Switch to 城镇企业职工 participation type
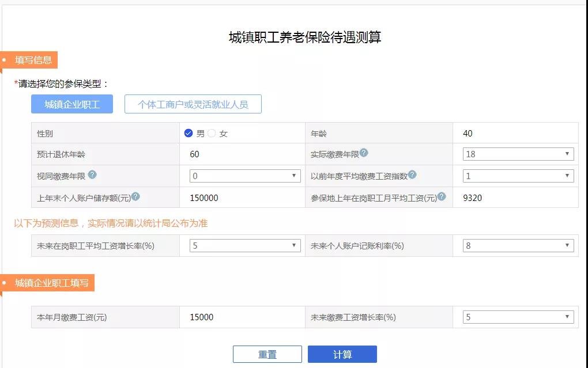The image size is (588, 368). click(x=71, y=104)
